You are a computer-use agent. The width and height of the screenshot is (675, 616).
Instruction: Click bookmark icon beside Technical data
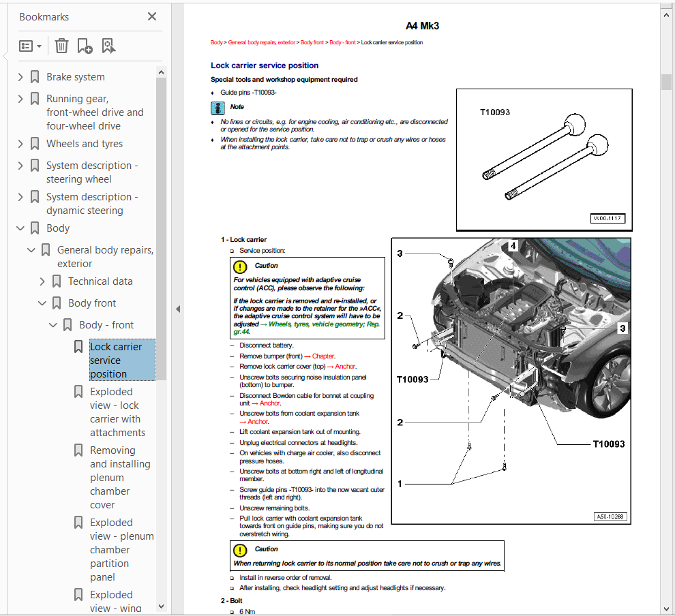(57, 281)
